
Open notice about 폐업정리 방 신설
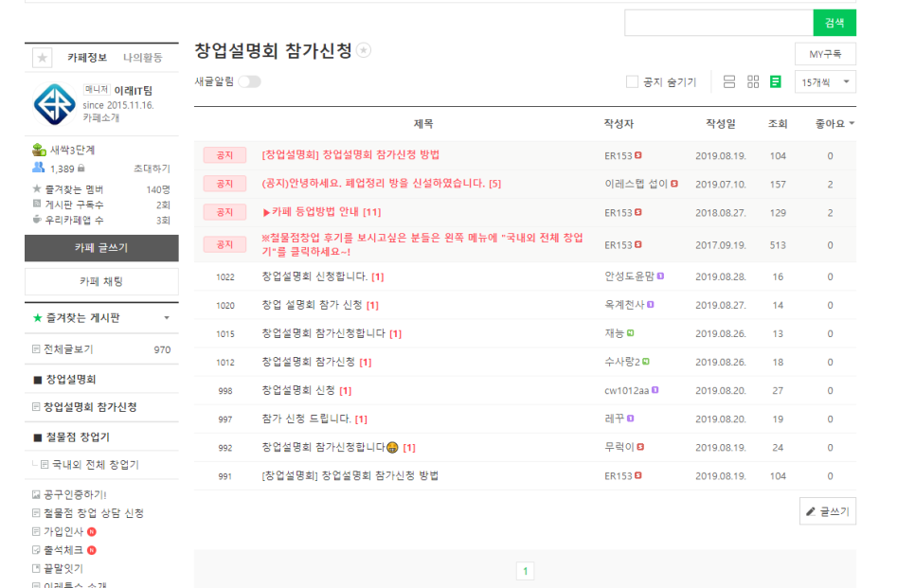[x=373, y=184]
